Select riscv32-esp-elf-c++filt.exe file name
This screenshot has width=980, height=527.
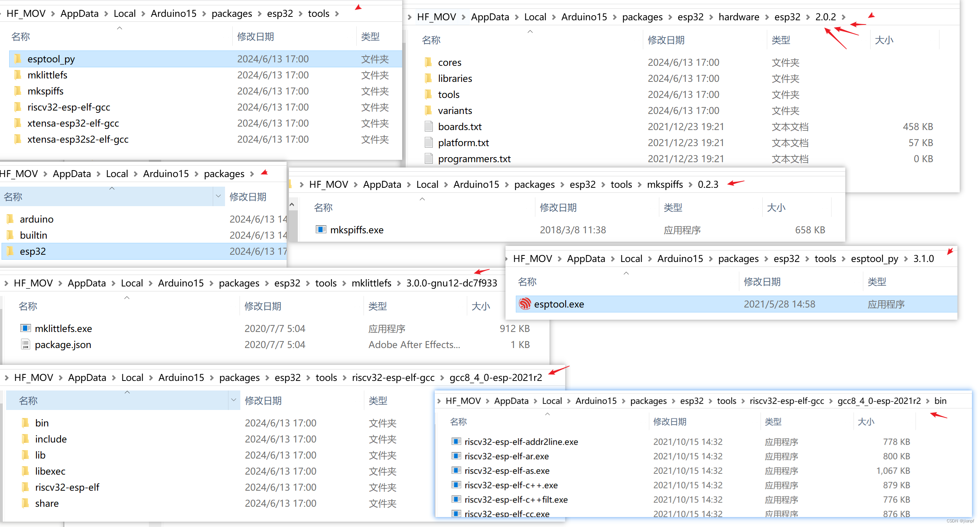516,500
